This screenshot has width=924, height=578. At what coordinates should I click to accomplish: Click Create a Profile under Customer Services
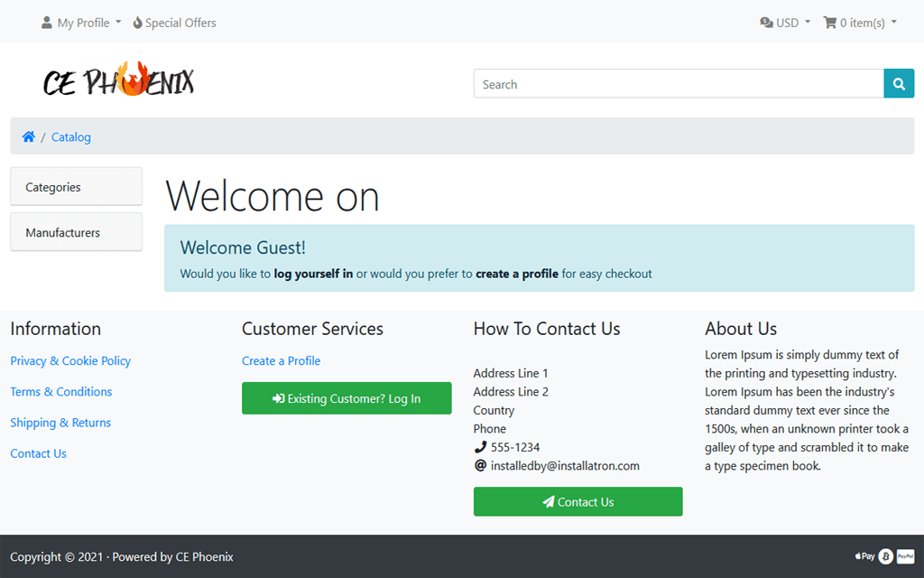pos(282,360)
